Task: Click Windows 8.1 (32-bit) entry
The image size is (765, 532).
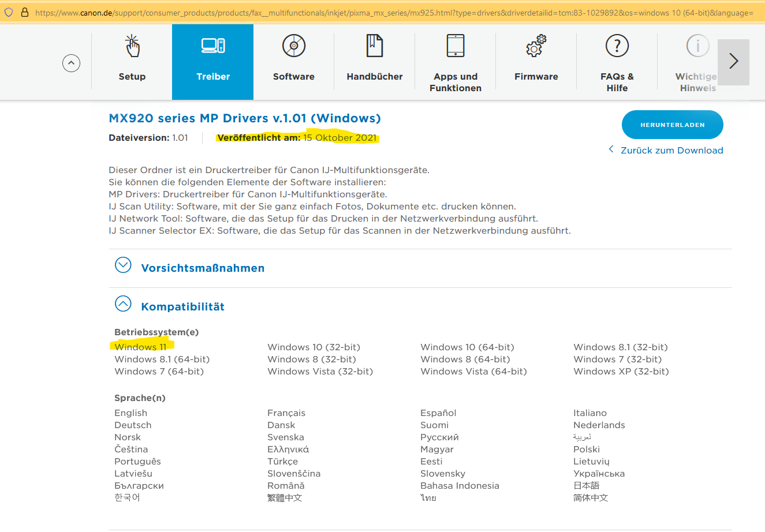Action: pyautogui.click(x=621, y=347)
